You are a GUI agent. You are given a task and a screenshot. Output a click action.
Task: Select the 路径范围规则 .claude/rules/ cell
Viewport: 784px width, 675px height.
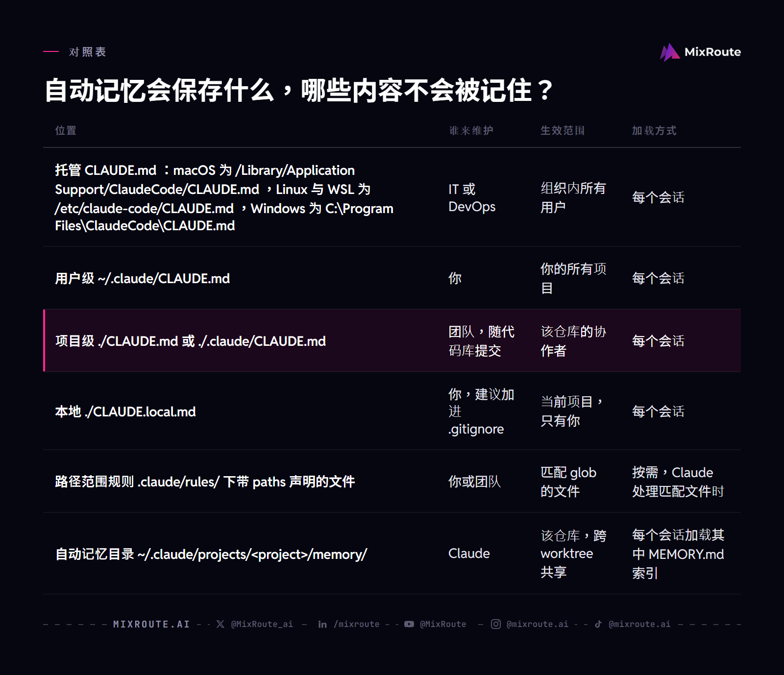[x=205, y=482]
